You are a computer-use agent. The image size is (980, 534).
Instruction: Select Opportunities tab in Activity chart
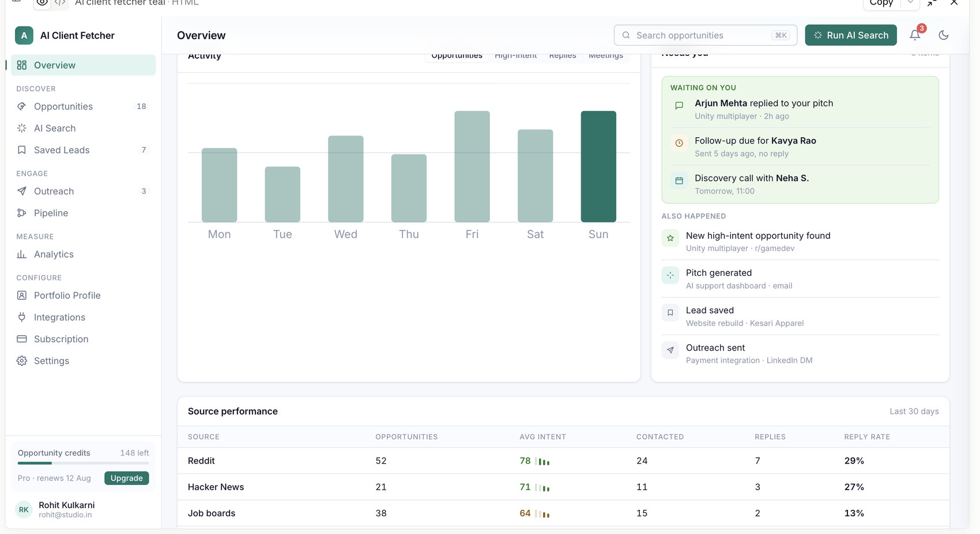tap(457, 55)
